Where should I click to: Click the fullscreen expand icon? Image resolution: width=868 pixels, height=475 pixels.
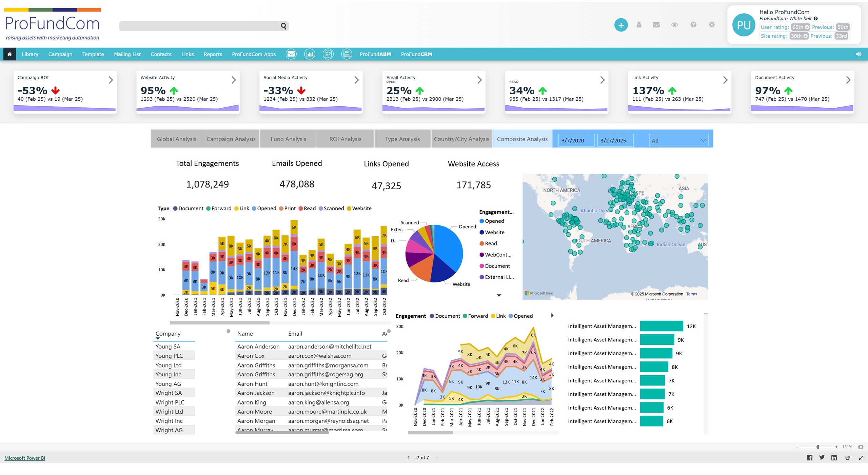tap(861, 458)
